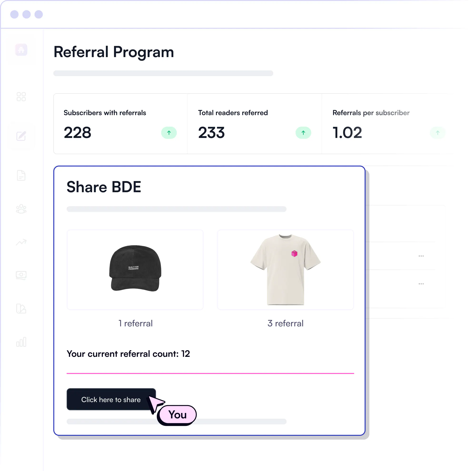Screen dimensions: 476x471
Task: Open the document posts icon in sidebar
Action: [21, 176]
